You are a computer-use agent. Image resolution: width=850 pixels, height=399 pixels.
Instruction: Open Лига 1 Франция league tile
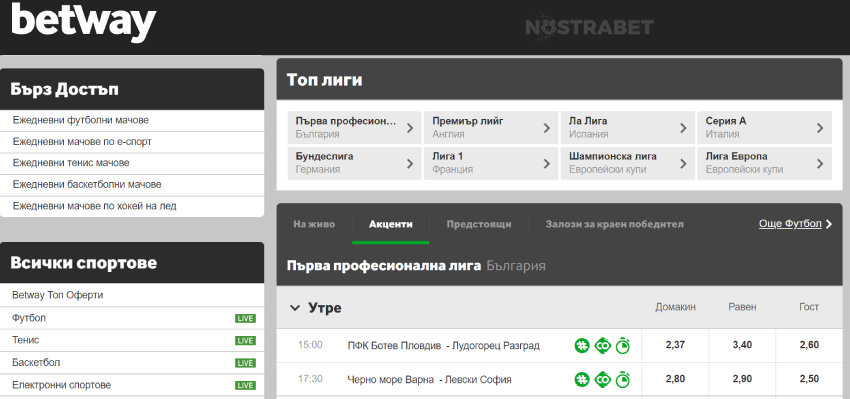coord(491,163)
